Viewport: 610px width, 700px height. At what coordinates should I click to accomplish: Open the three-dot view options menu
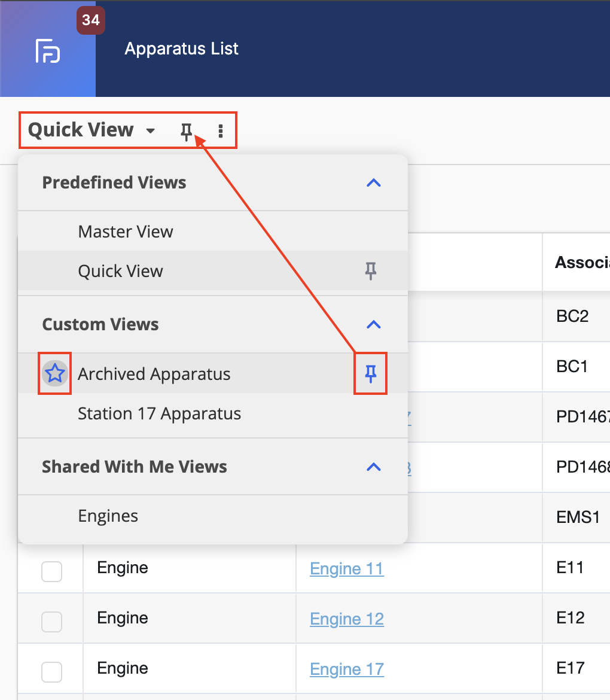pos(221,131)
